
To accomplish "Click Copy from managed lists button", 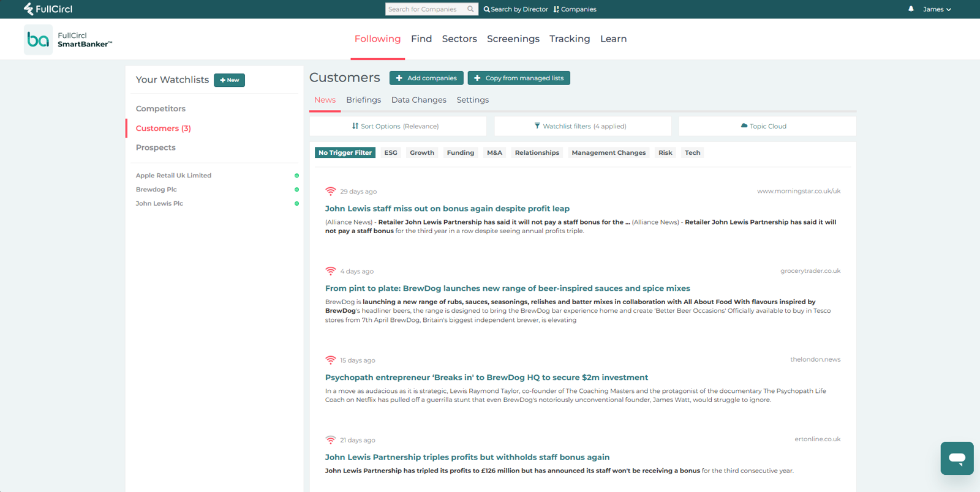I will point(519,78).
